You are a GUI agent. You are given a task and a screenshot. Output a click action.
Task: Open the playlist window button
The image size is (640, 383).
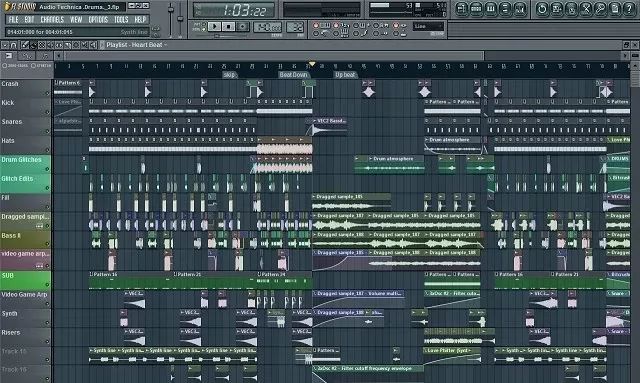pyautogui.click(x=461, y=9)
